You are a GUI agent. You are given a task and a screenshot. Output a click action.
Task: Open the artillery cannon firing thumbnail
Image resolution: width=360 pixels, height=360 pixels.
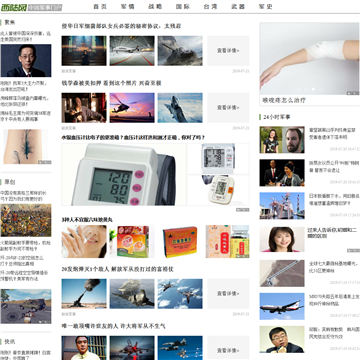pos(84,294)
